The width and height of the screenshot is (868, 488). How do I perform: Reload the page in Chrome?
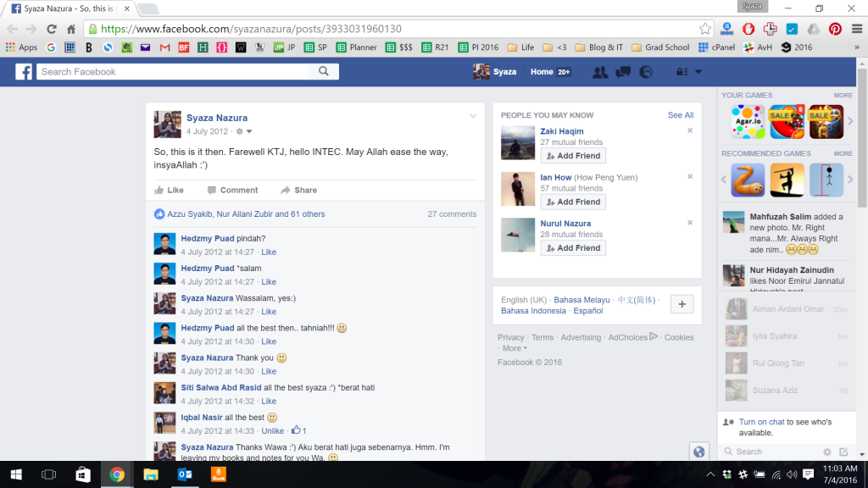[x=52, y=29]
